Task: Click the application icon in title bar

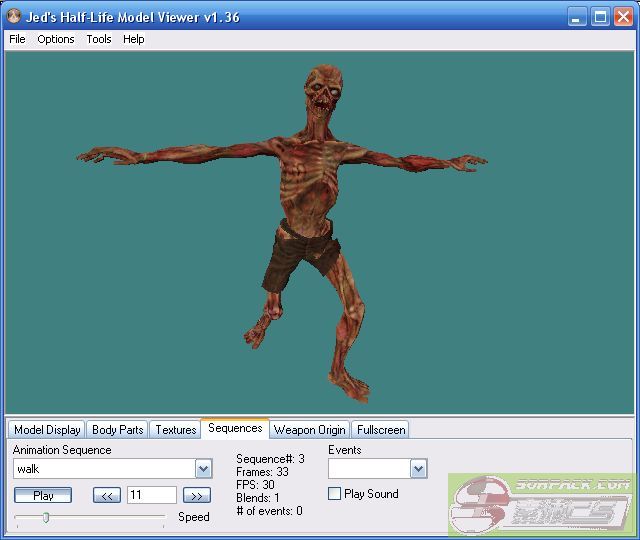Action: [x=14, y=16]
